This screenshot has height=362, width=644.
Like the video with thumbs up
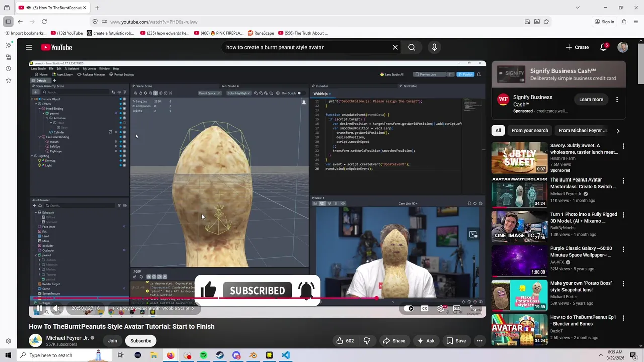pyautogui.click(x=345, y=341)
